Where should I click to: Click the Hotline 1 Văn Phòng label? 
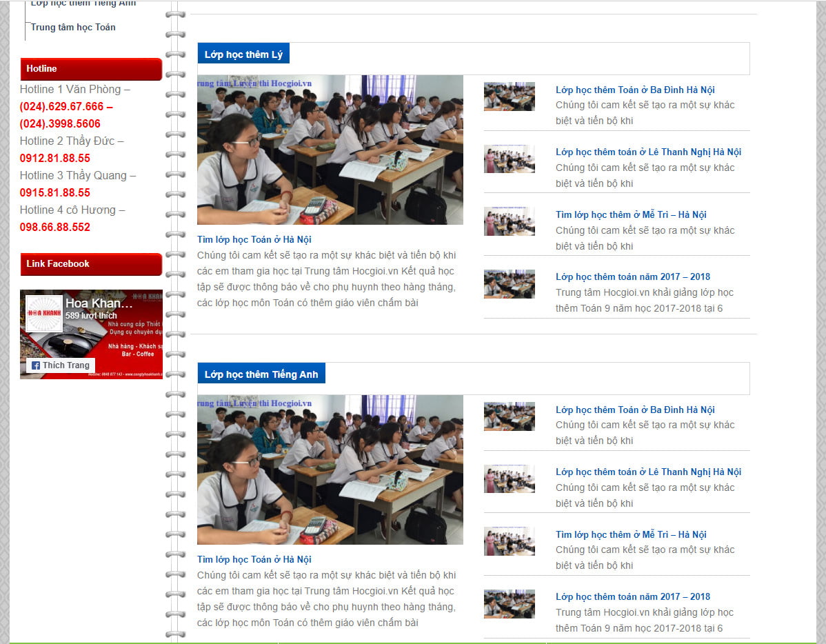(74, 90)
